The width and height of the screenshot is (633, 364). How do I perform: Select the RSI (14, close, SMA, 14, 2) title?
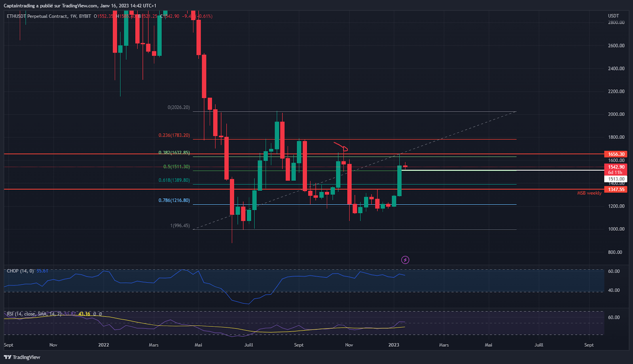point(34,314)
